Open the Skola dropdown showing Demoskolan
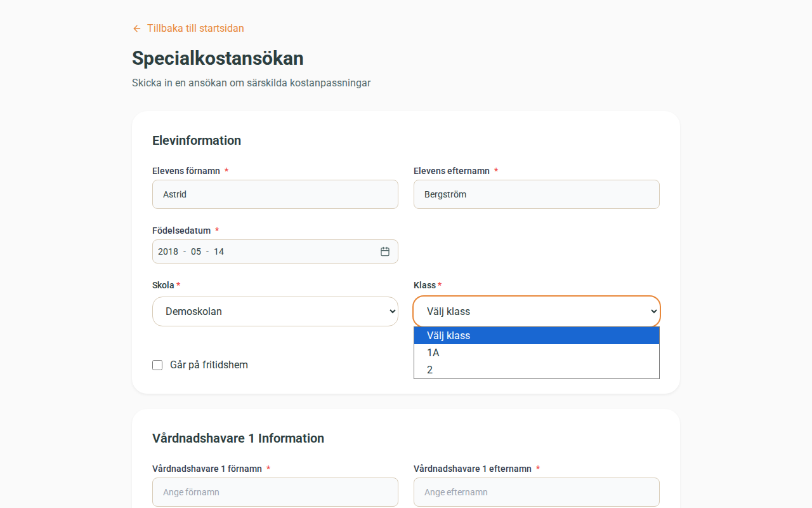Screen dimensions: 812x508 (x=275, y=312)
